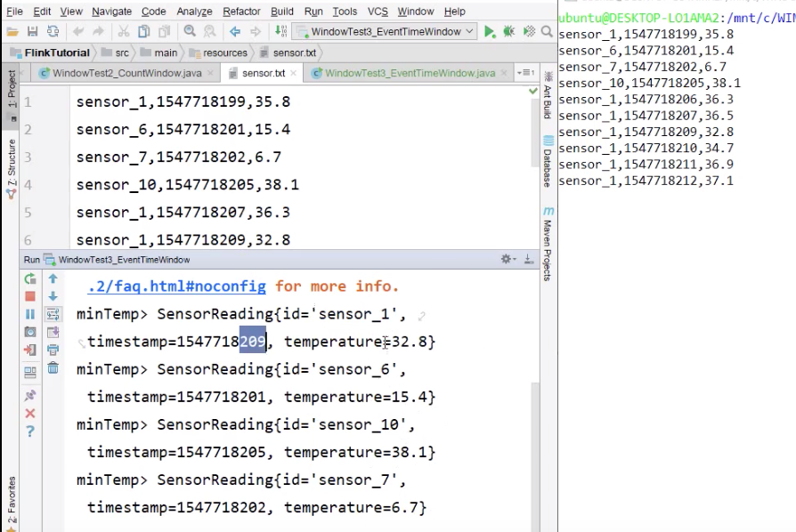
Task: Move up the stack trace with the up arrow
Action: tap(53, 278)
